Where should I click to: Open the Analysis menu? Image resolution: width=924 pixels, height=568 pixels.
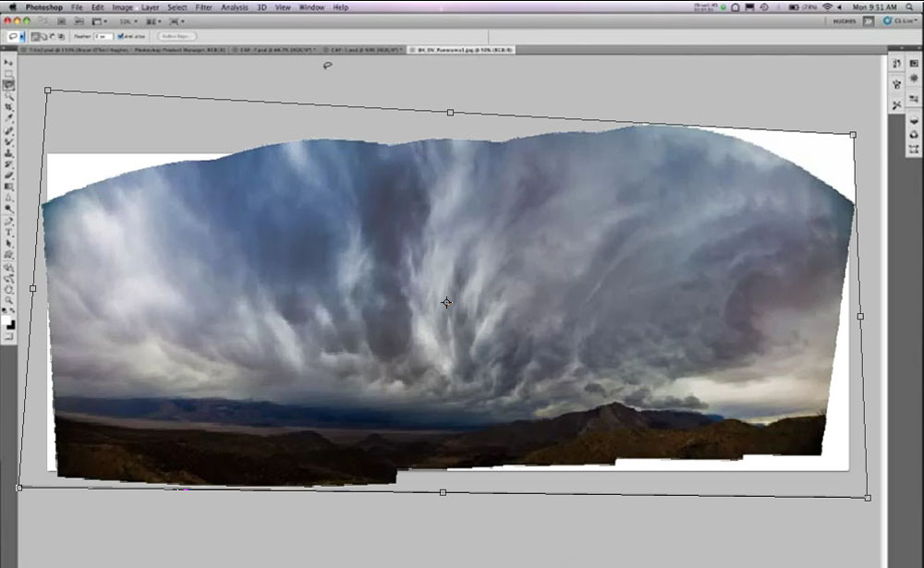234,7
